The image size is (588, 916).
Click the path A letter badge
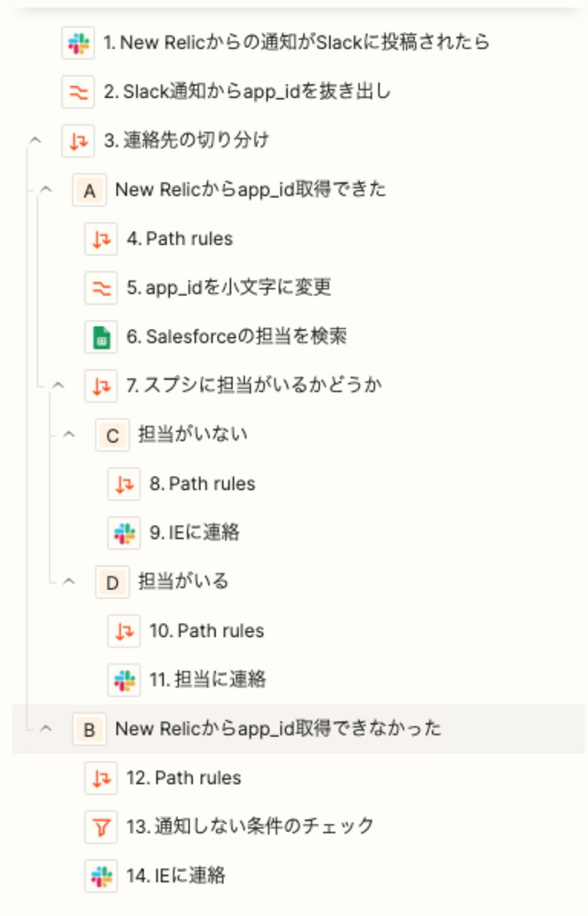(90, 190)
